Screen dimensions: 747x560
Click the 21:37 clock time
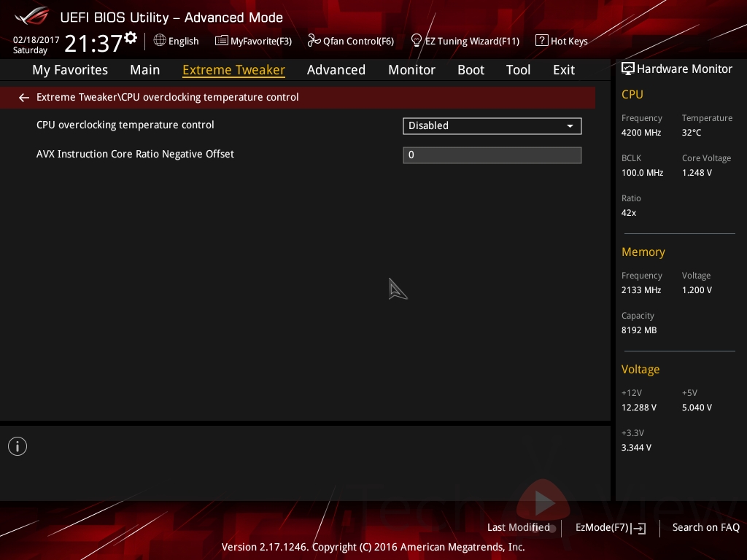point(93,43)
